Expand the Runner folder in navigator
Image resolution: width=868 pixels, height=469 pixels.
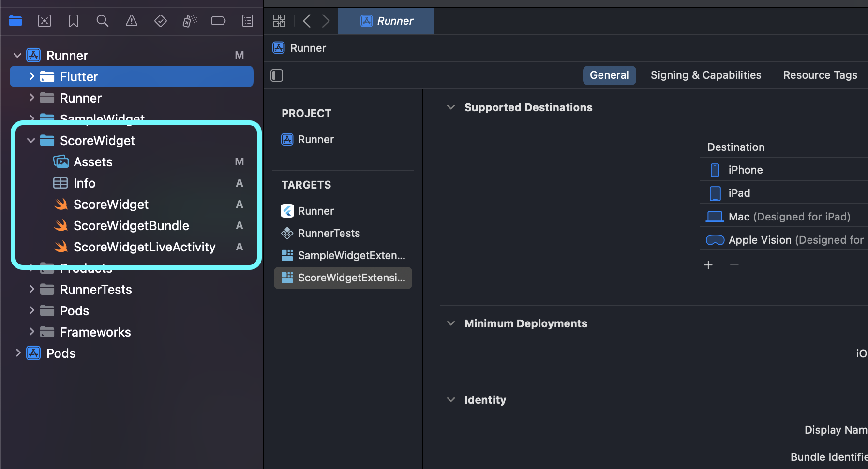(x=31, y=98)
